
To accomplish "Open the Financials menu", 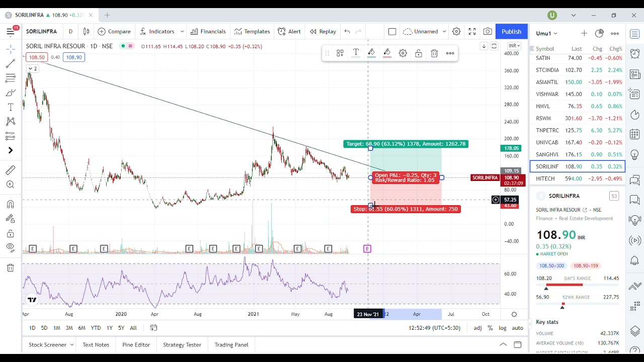I will coord(208,31).
